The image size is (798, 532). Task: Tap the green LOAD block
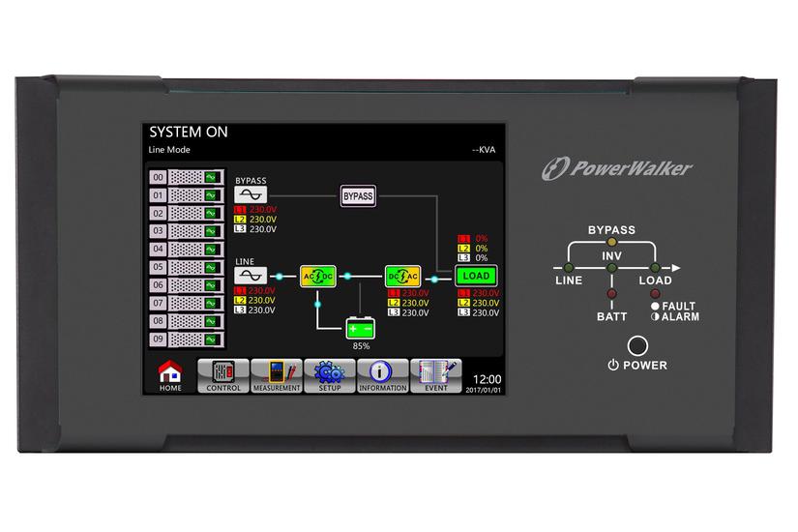click(476, 276)
